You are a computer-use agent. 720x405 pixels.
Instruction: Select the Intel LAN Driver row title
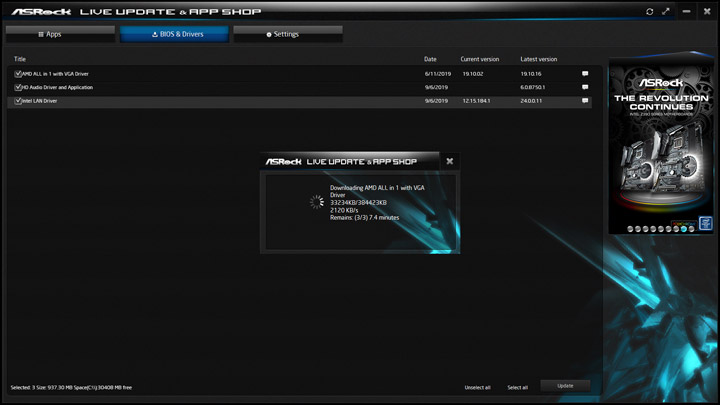39,101
